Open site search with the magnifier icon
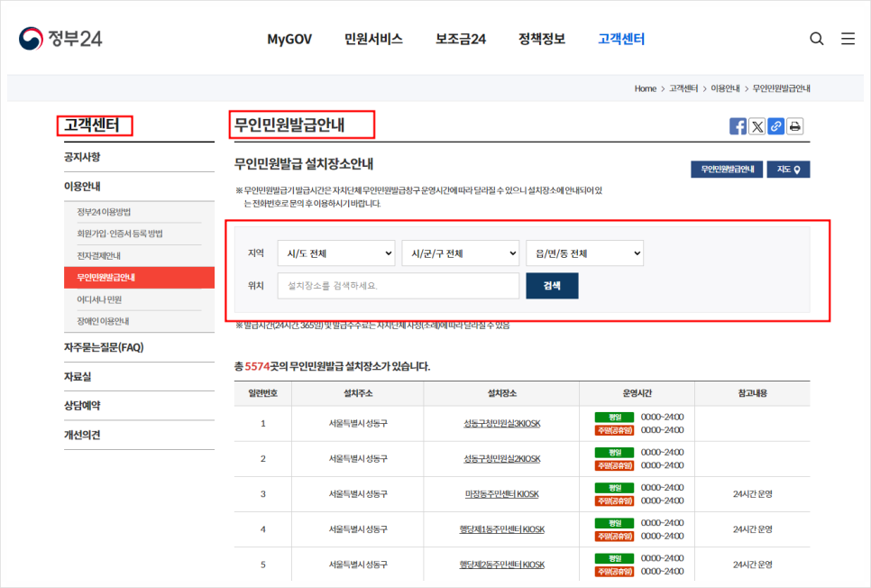871x588 pixels. point(816,39)
